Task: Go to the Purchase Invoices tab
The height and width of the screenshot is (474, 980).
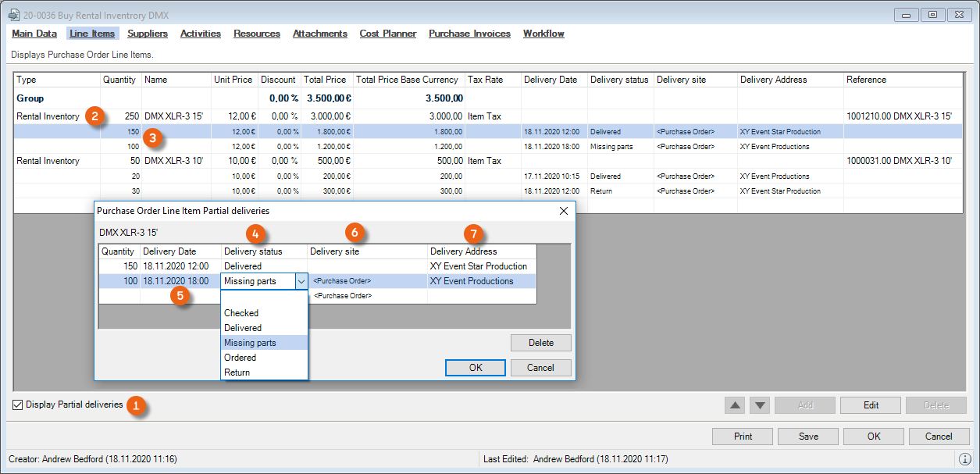Action: click(469, 34)
